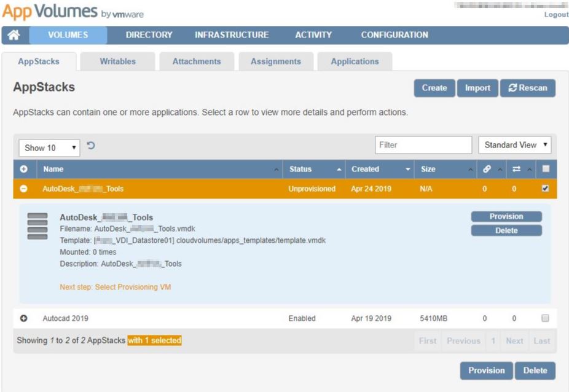The height and width of the screenshot is (392, 569).
Task: Click the Create button
Action: pyautogui.click(x=434, y=88)
